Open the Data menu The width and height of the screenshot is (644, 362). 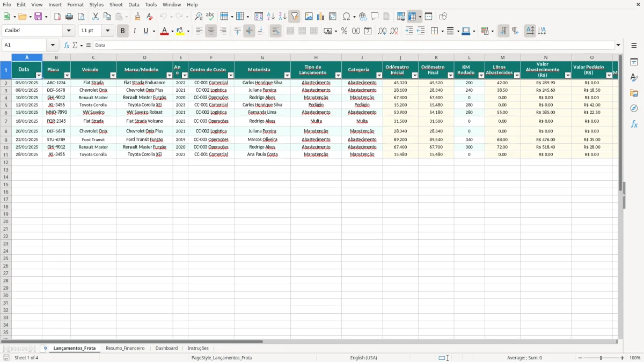coord(134,4)
